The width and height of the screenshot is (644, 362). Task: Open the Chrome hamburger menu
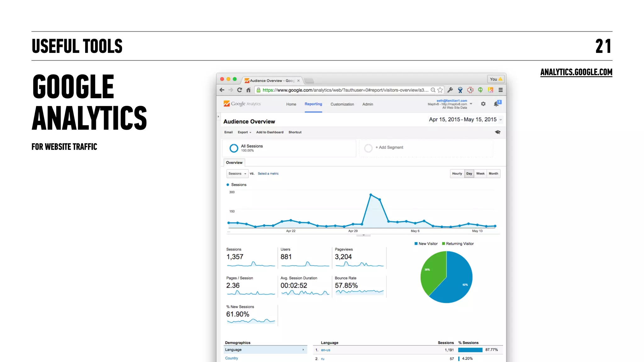pos(501,90)
